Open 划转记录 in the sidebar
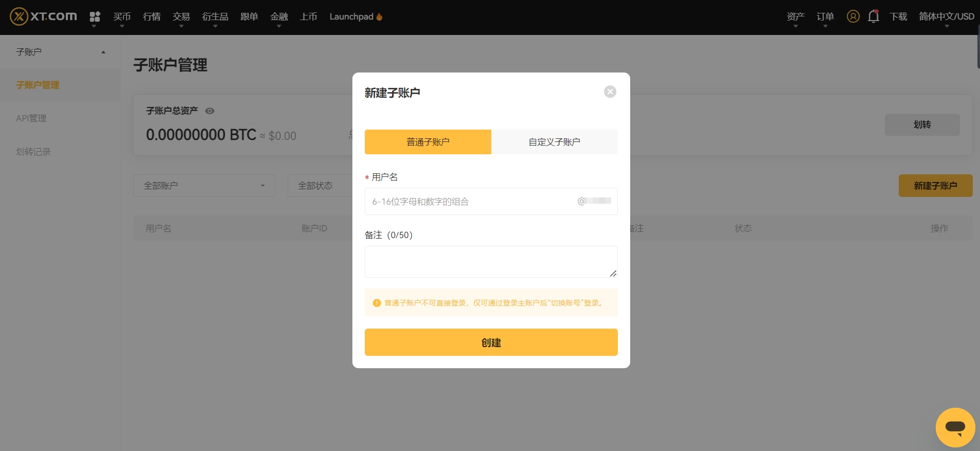This screenshot has height=451, width=980. 33,152
